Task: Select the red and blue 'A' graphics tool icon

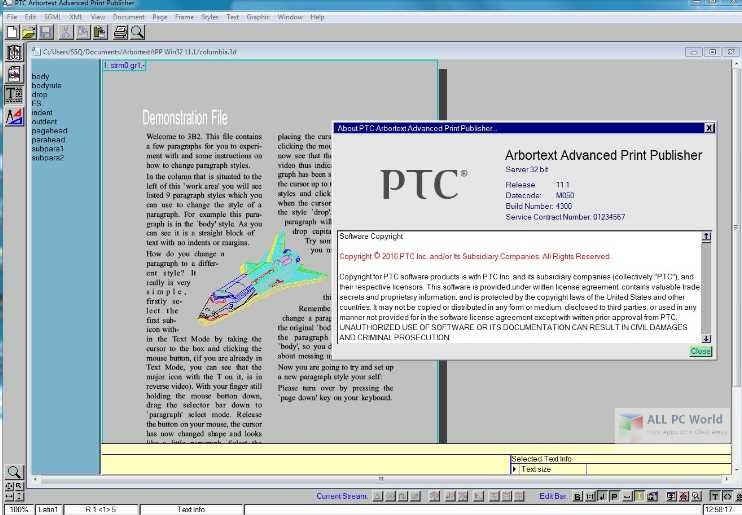Action: (14, 116)
